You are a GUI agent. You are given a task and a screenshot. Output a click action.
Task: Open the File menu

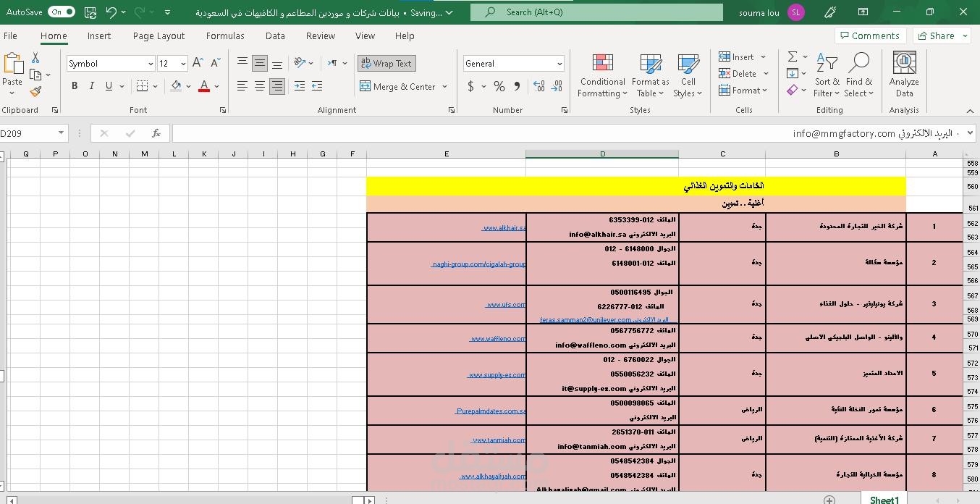tap(10, 35)
